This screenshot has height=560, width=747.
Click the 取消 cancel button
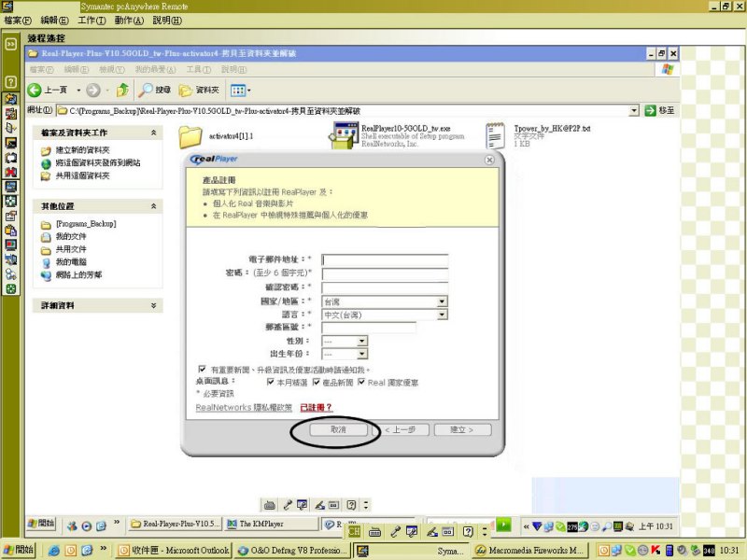(337, 429)
